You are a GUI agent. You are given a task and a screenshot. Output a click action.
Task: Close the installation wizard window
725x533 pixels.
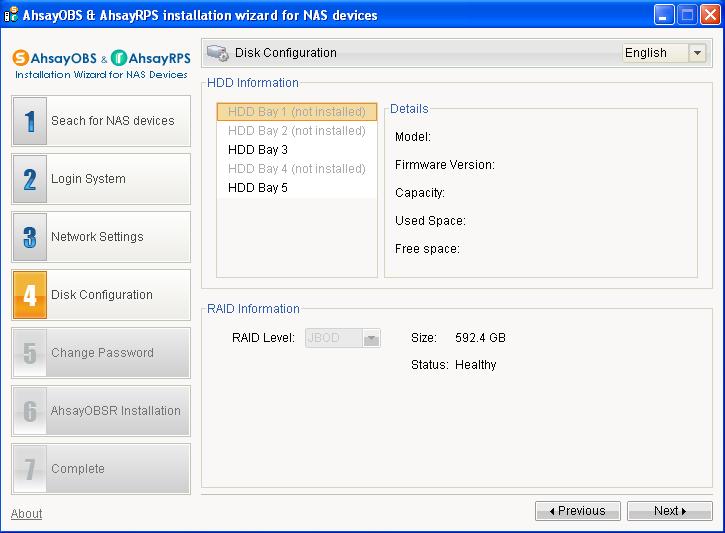710,15
